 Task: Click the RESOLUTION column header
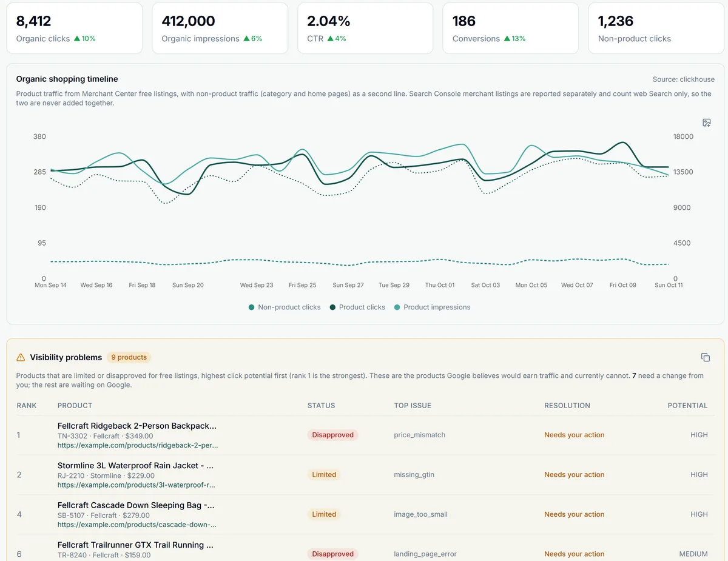[567, 406]
